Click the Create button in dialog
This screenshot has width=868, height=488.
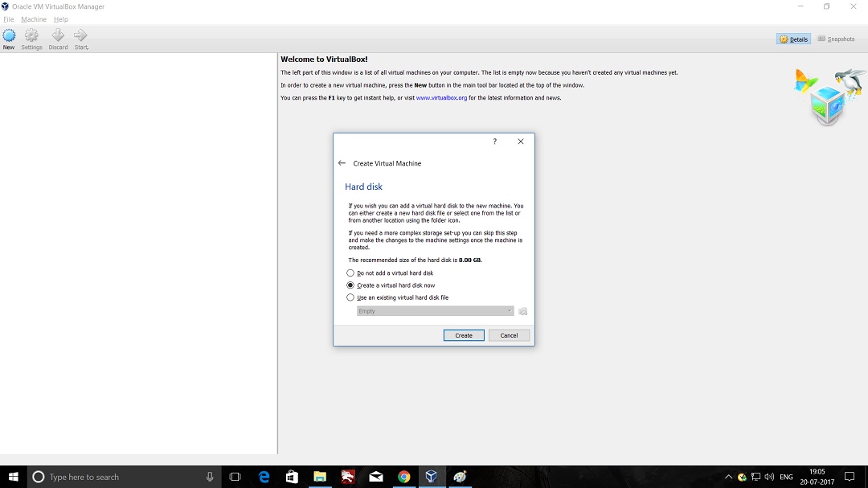464,335
